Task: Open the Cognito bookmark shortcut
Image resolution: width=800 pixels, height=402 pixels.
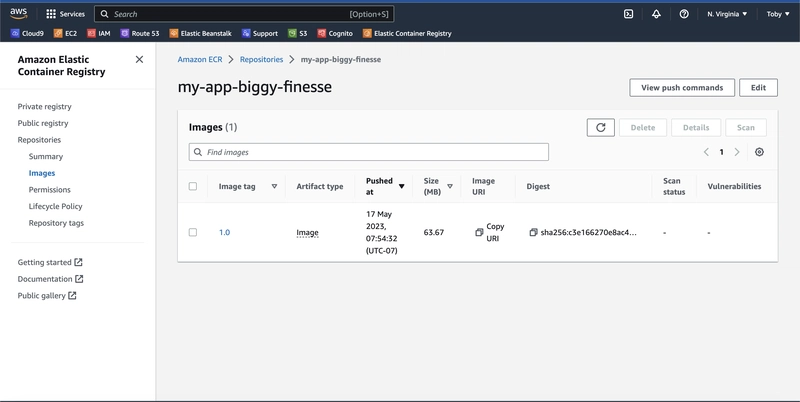Action: (x=335, y=33)
